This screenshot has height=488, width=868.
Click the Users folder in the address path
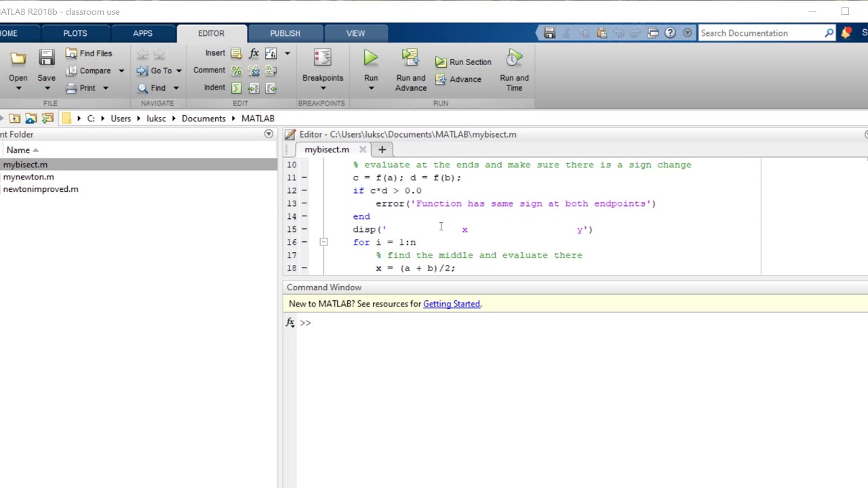click(121, 119)
